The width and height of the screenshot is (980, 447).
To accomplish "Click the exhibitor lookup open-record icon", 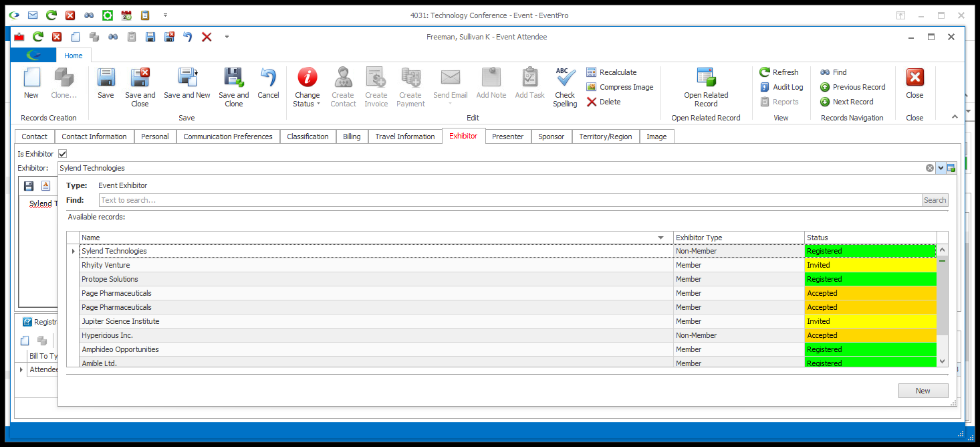I will 951,168.
